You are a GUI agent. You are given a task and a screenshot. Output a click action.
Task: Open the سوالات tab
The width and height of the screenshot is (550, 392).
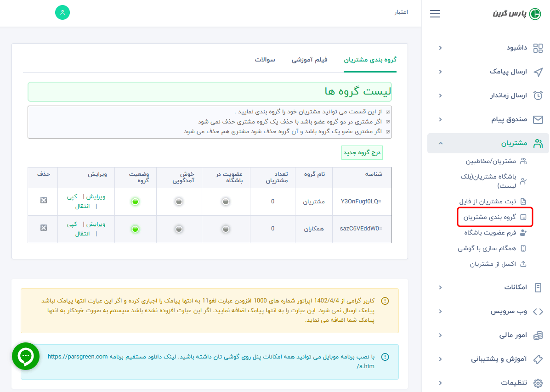(265, 60)
